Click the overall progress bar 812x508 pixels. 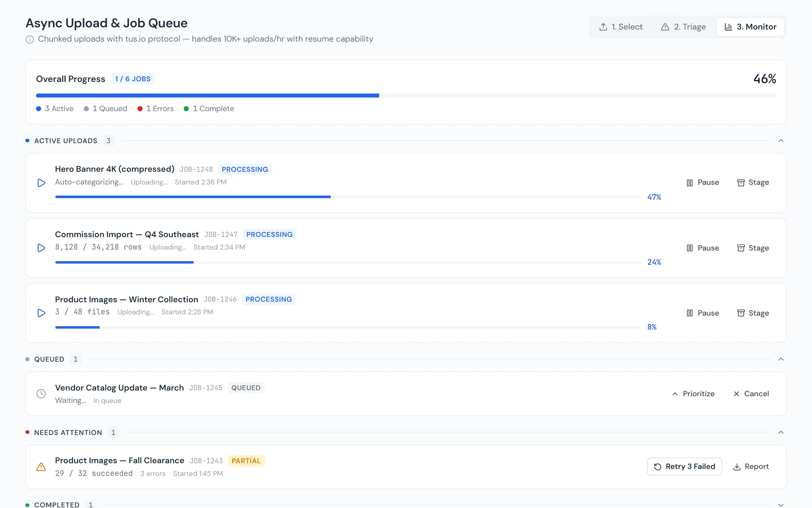pyautogui.click(x=406, y=96)
